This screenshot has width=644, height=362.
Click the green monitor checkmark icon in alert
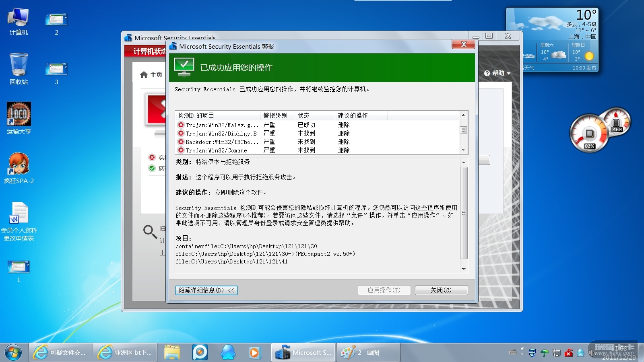pyautogui.click(x=184, y=67)
